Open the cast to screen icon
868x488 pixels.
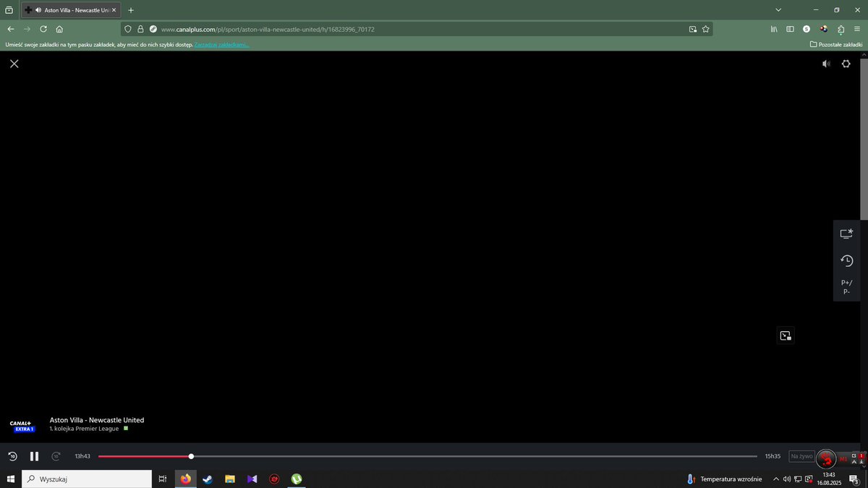(846, 234)
